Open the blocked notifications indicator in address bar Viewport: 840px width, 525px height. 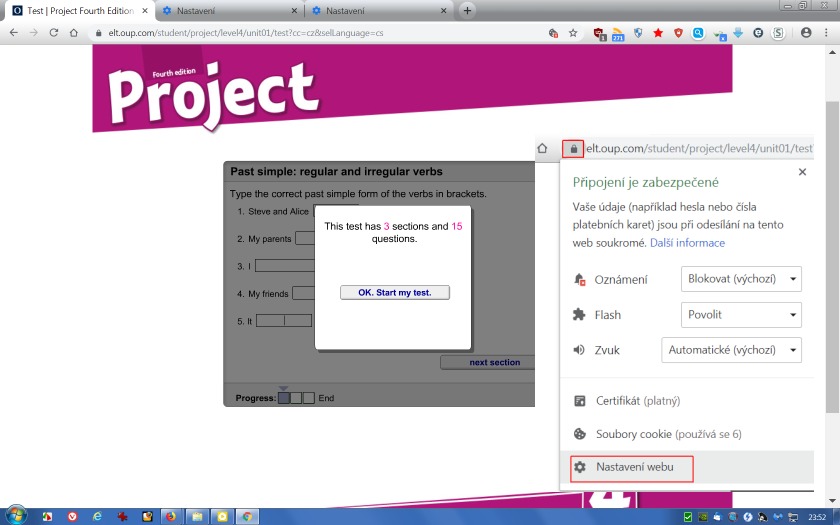(553, 33)
